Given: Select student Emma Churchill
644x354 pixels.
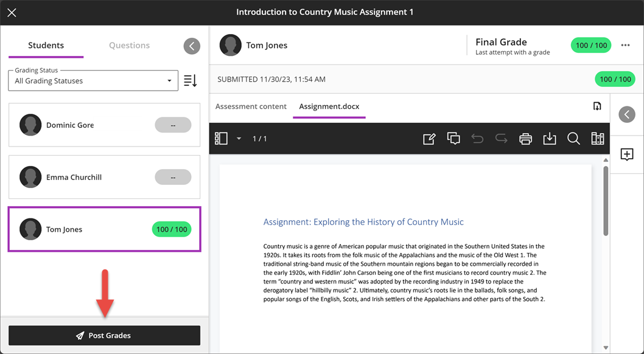Looking at the screenshot, I should (104, 177).
